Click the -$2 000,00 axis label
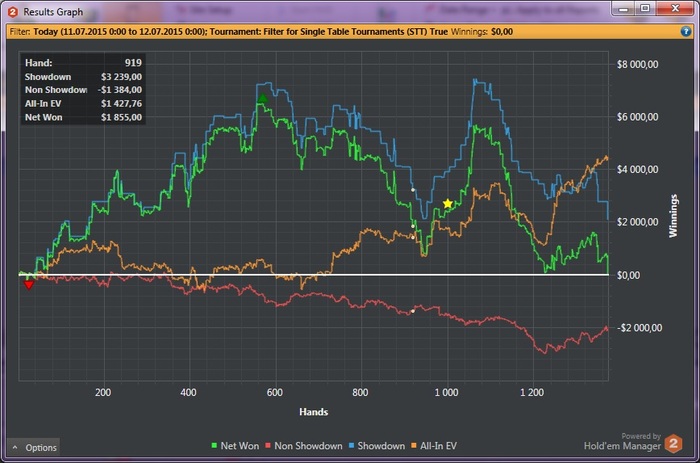This screenshot has height=463, width=700. pyautogui.click(x=640, y=328)
